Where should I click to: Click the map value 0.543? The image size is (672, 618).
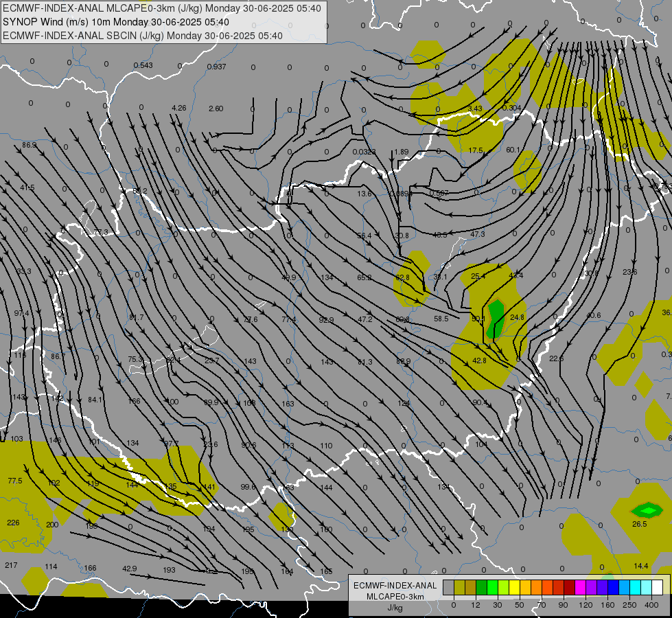pyautogui.click(x=143, y=65)
